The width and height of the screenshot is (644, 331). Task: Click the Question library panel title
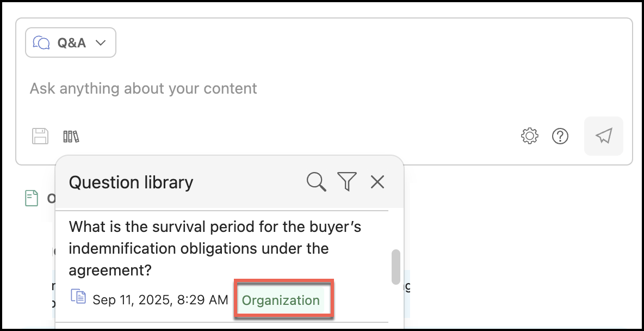click(x=131, y=182)
